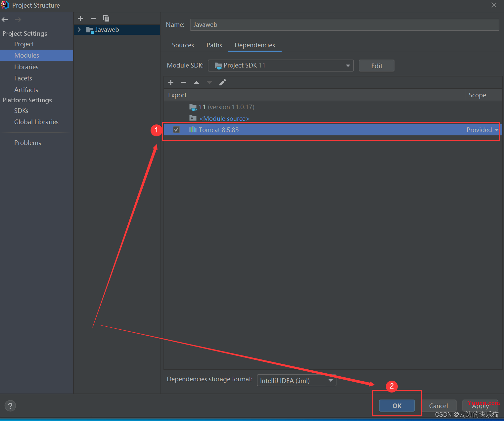Viewport: 504px width, 421px height.
Task: Select the Javaweb module entry
Action: pyautogui.click(x=117, y=29)
